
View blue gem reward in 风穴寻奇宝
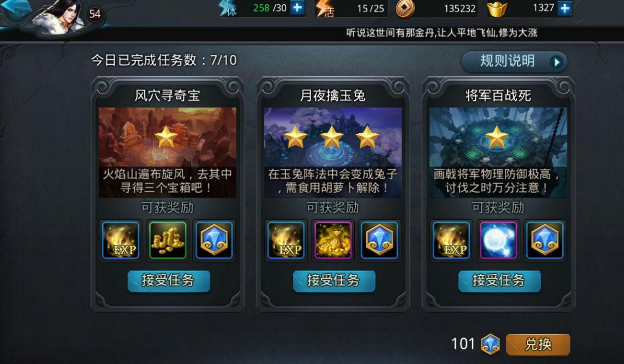click(x=214, y=240)
